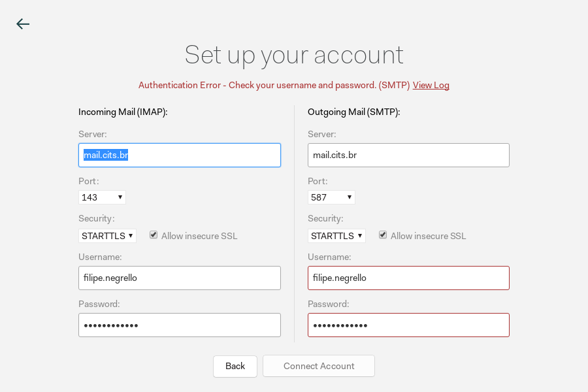Click the Outgoing Mail (SMTP) heading

354,112
